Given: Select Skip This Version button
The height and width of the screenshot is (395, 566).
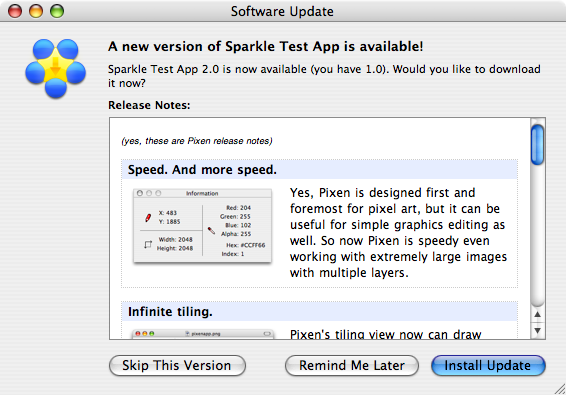Looking at the screenshot, I should pyautogui.click(x=177, y=365).
